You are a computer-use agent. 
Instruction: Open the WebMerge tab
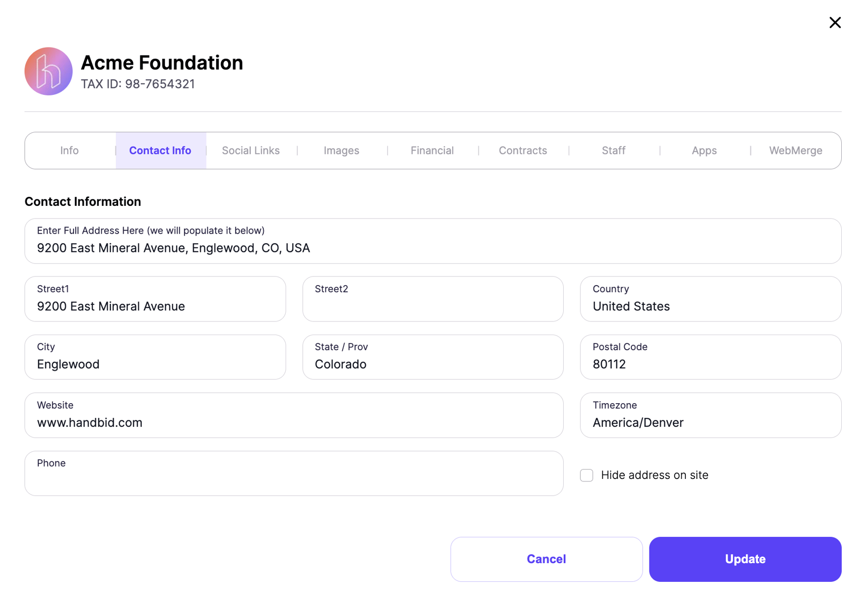(x=795, y=150)
